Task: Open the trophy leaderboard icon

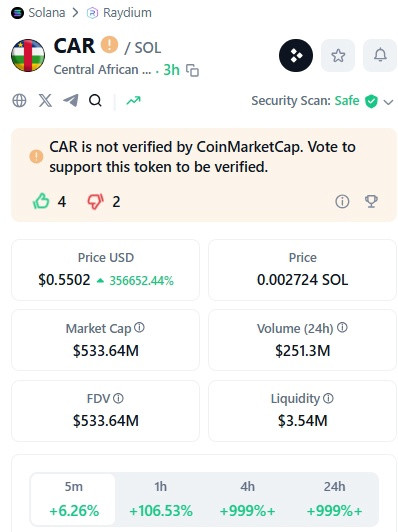Action: click(371, 201)
